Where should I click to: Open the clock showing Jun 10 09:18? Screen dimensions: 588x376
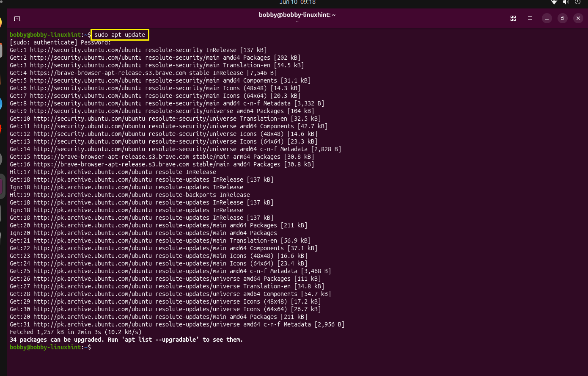(297, 2)
